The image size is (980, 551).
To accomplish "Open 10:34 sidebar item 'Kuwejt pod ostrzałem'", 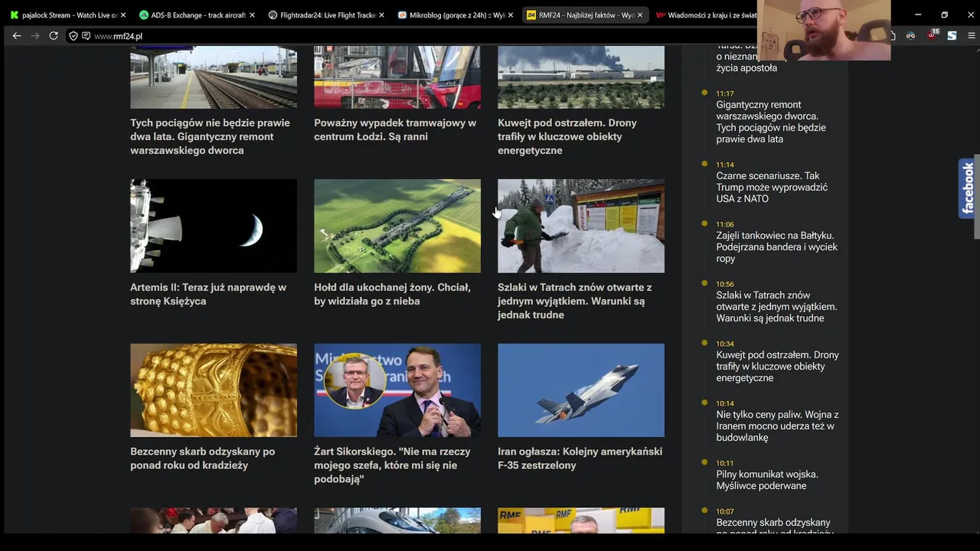I will [x=777, y=367].
